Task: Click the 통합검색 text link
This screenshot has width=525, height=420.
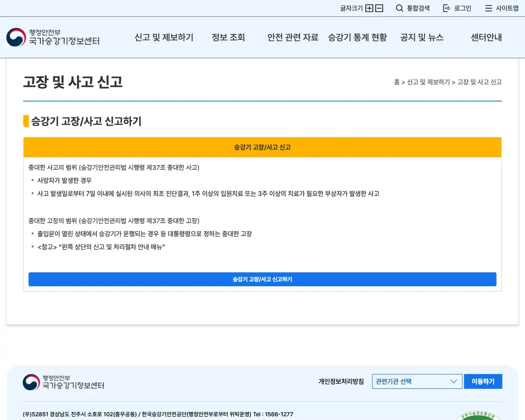Action: point(418,8)
